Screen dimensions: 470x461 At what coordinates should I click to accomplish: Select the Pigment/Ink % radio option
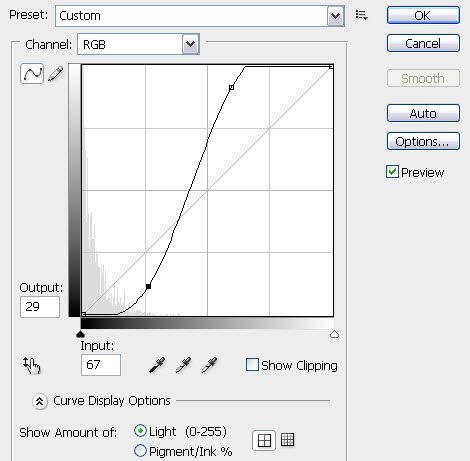[140, 451]
